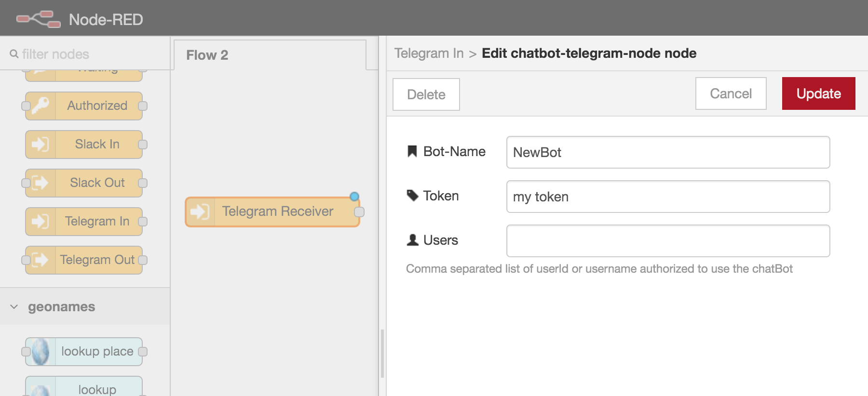Click the Node-RED logo icon

39,19
